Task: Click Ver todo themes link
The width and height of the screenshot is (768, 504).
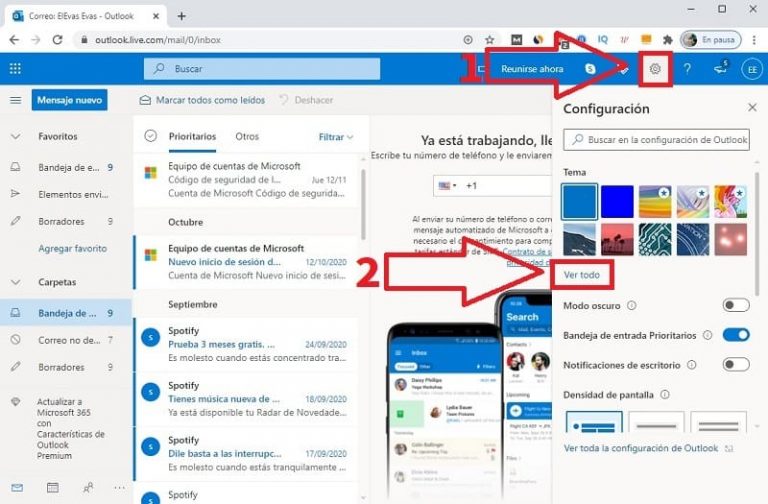Action: (x=581, y=275)
